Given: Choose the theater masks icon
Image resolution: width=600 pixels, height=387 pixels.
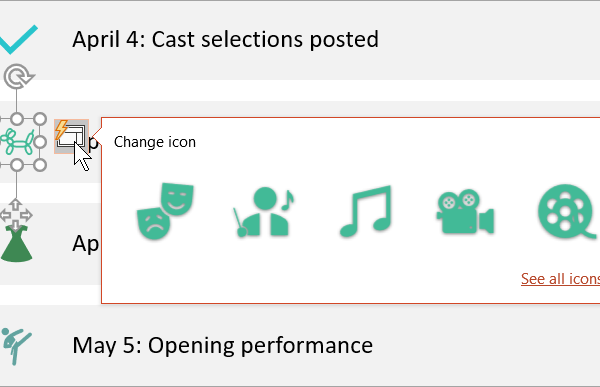Looking at the screenshot, I should tap(165, 211).
